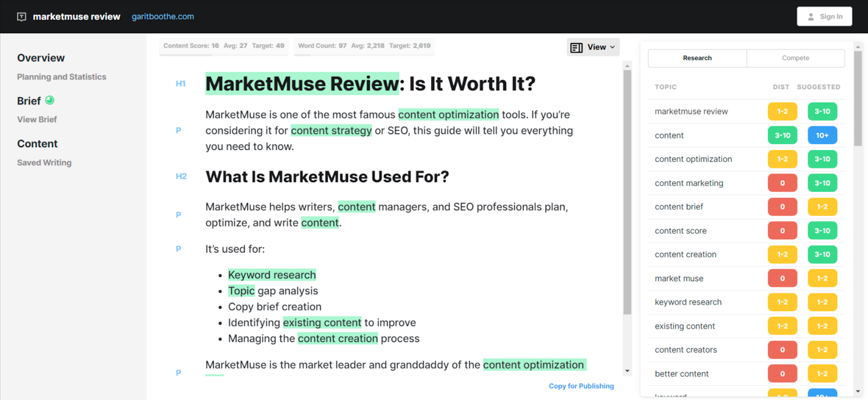Click the red 0 dist badge for content marketing
Screen dimensions: 868x400
click(x=782, y=183)
